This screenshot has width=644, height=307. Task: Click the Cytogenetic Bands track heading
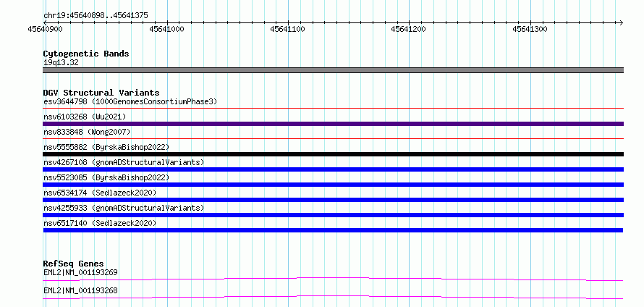86,54
